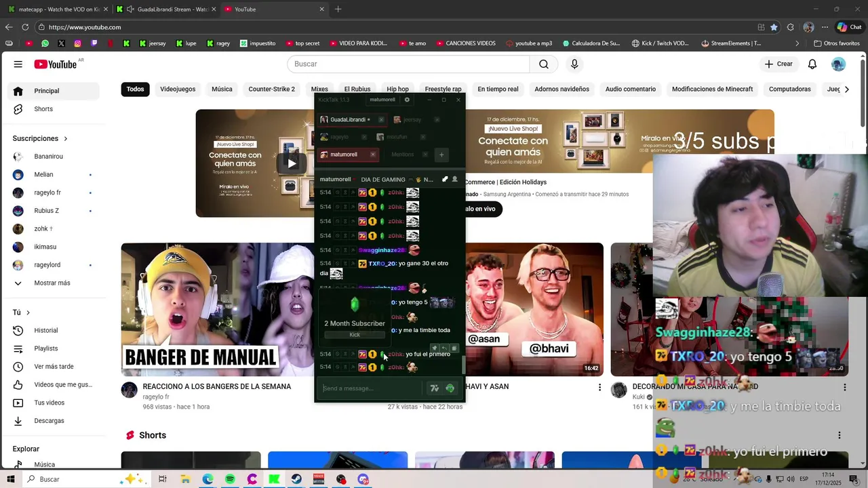
Task: Reload the page in browser
Action: tap(25, 27)
